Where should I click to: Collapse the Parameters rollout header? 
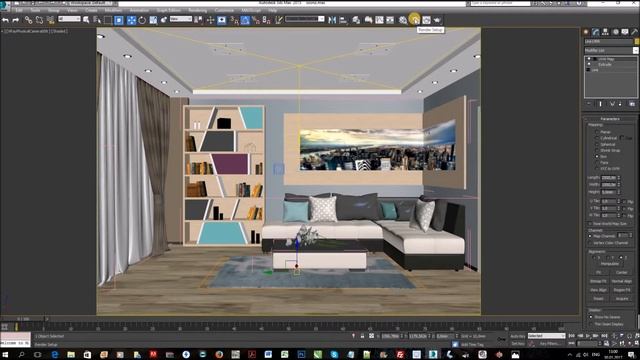coord(610,119)
